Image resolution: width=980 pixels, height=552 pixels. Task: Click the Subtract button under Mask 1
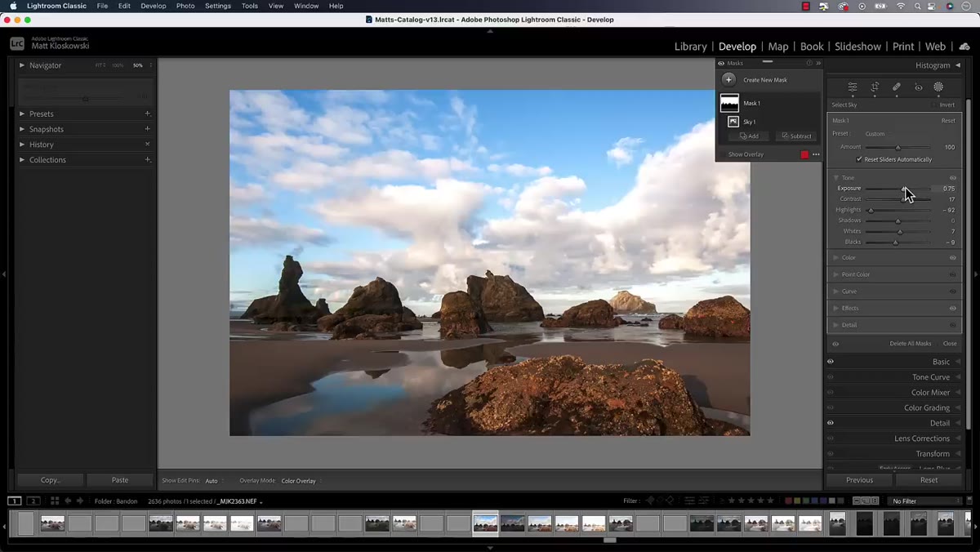coord(796,136)
